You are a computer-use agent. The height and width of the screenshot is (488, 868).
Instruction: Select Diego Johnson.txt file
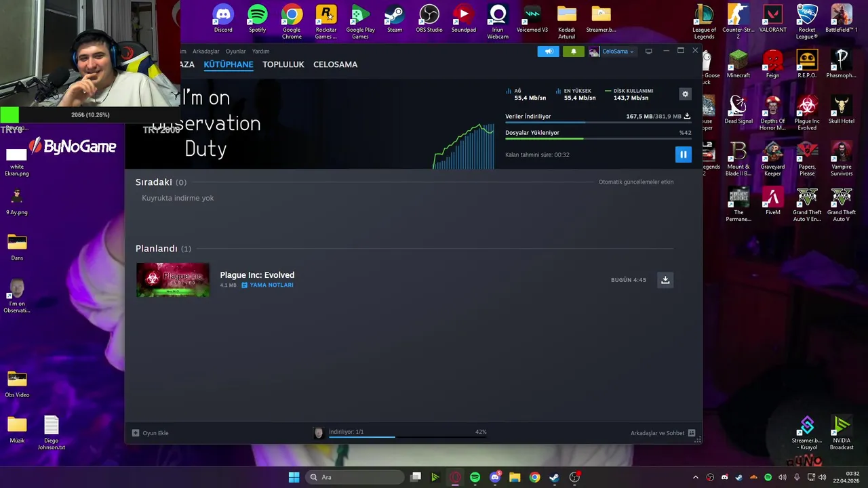tap(52, 432)
